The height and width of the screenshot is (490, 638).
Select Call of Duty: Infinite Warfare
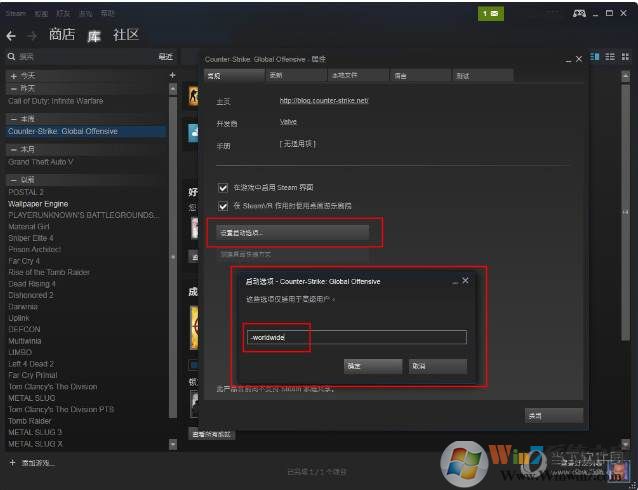(x=56, y=101)
